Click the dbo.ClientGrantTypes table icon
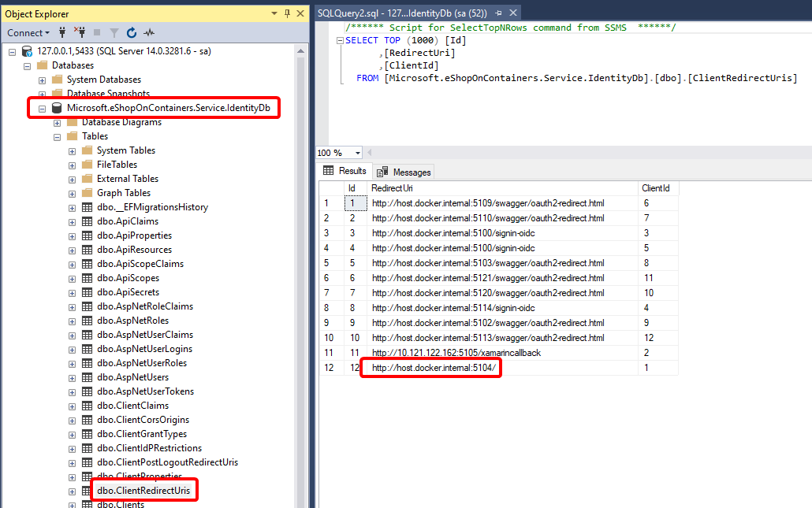This screenshot has width=812, height=508. 87,434
